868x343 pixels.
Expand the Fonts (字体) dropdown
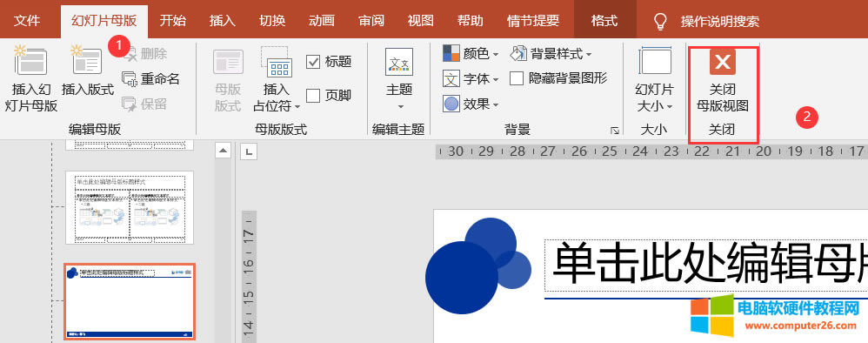471,79
